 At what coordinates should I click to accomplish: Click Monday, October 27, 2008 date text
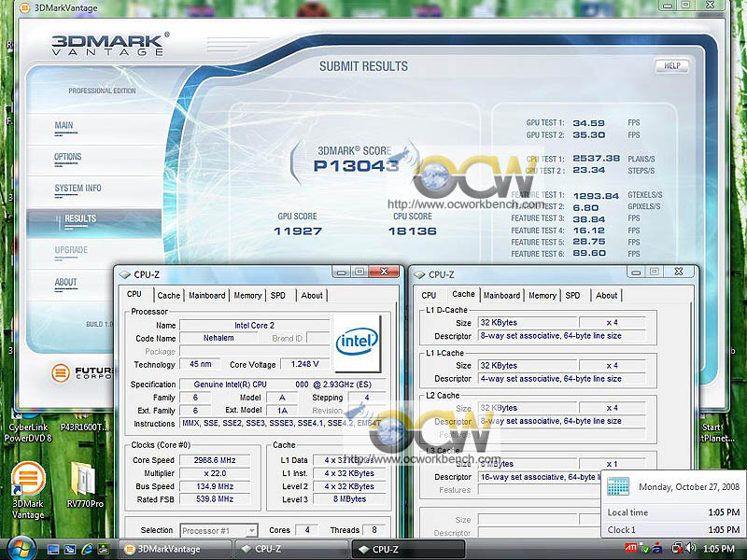[689, 487]
